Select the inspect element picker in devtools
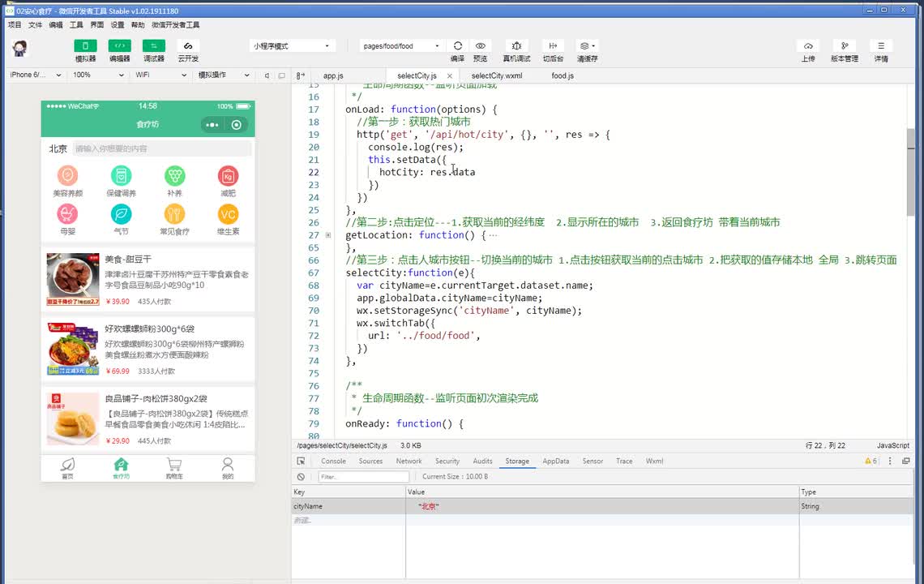The image size is (924, 584). point(302,461)
